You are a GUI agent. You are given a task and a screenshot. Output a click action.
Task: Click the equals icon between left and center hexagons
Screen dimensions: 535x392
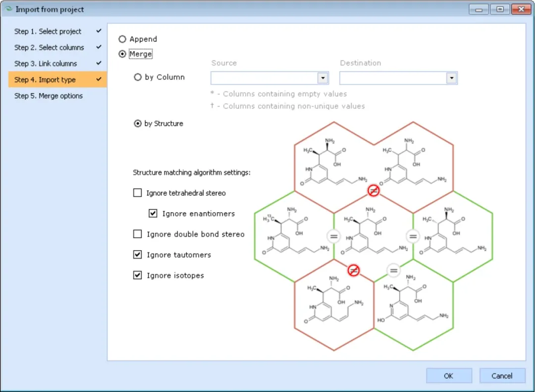point(333,236)
